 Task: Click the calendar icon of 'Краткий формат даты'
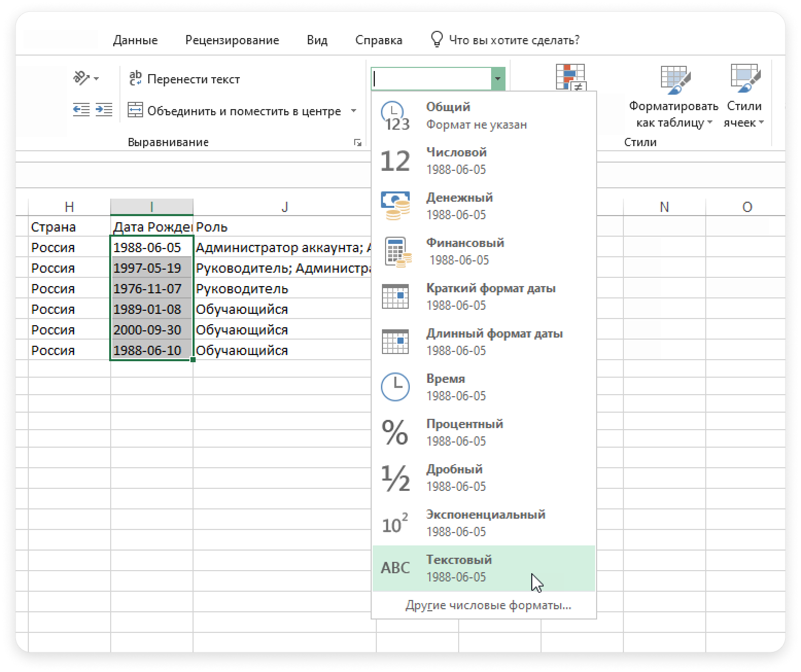point(395,296)
